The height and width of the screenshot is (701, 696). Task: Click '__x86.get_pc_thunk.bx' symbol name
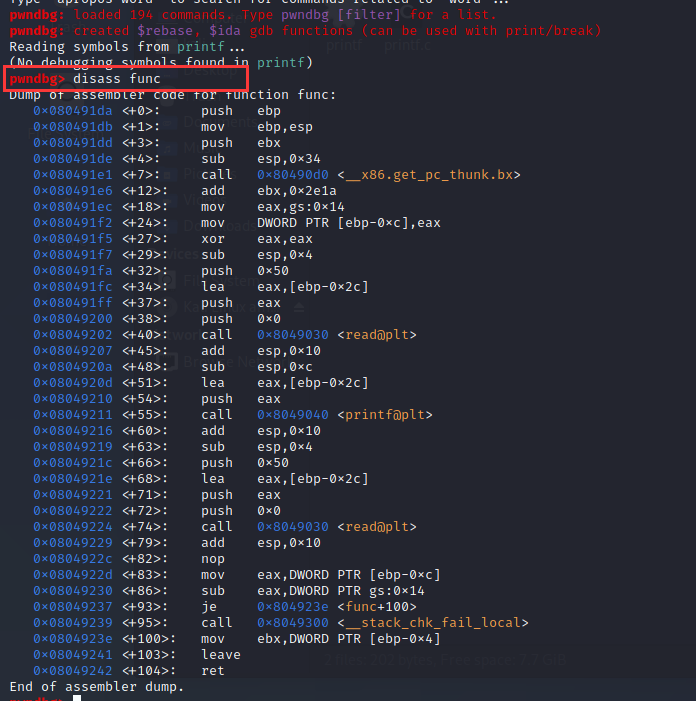tap(429, 175)
